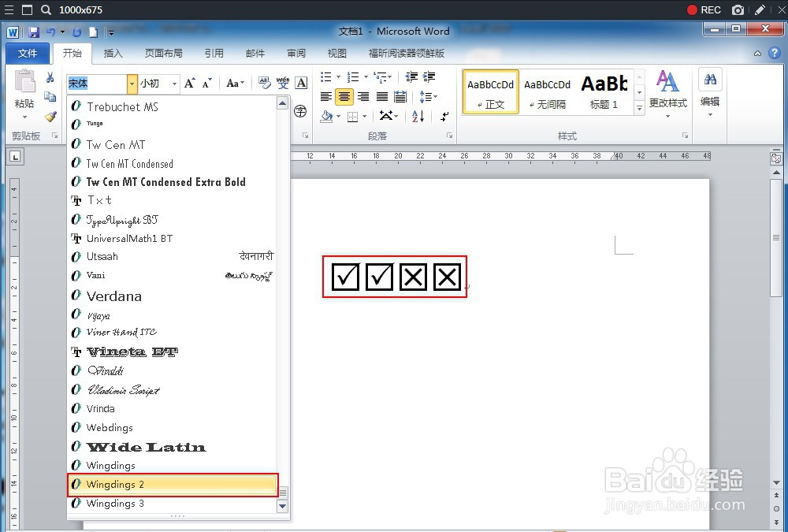Click the REC record button
The image size is (788, 532).
click(x=704, y=9)
